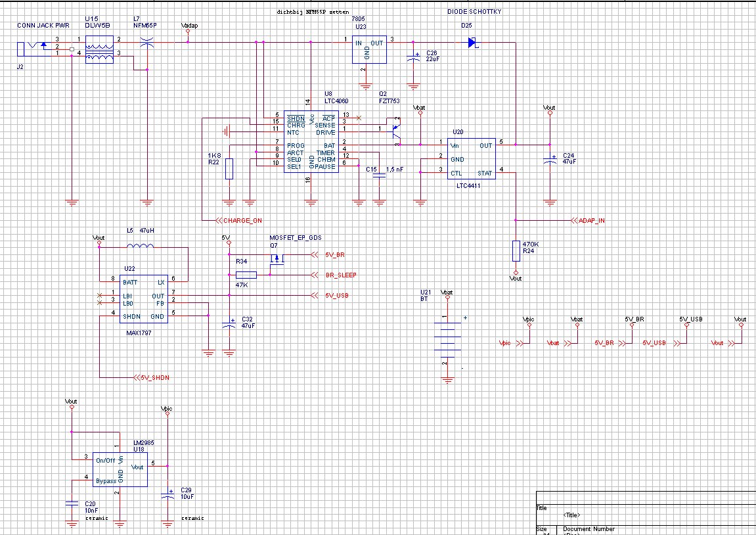The width and height of the screenshot is (756, 535).
Task: Click the DLW5B choke U15
Action: point(100,51)
